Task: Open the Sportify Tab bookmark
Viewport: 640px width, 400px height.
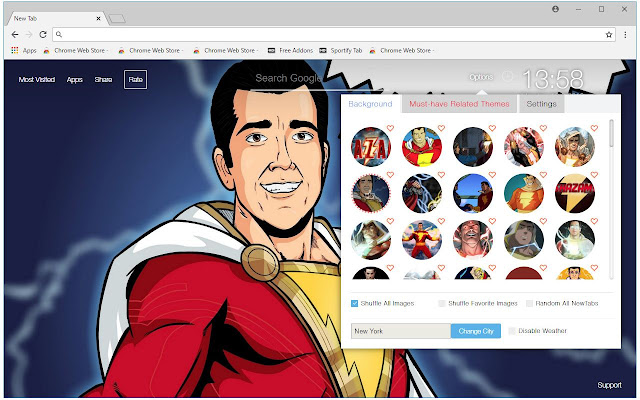Action: pyautogui.click(x=341, y=51)
